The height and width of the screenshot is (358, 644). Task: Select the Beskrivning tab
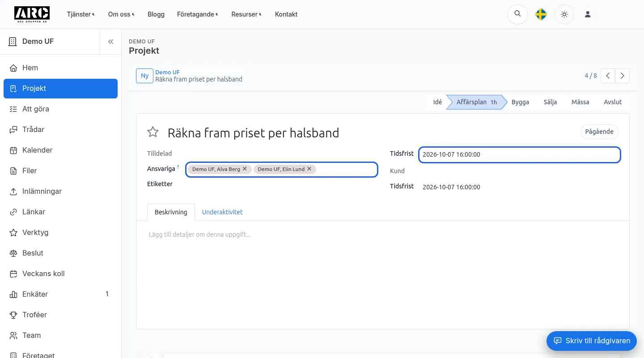pos(171,212)
